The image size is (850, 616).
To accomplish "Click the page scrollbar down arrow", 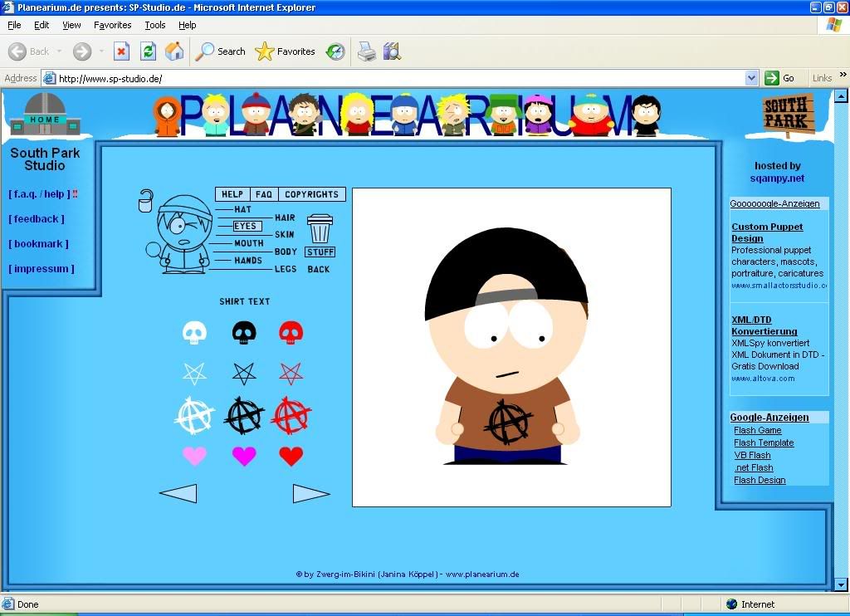I will tap(841, 584).
